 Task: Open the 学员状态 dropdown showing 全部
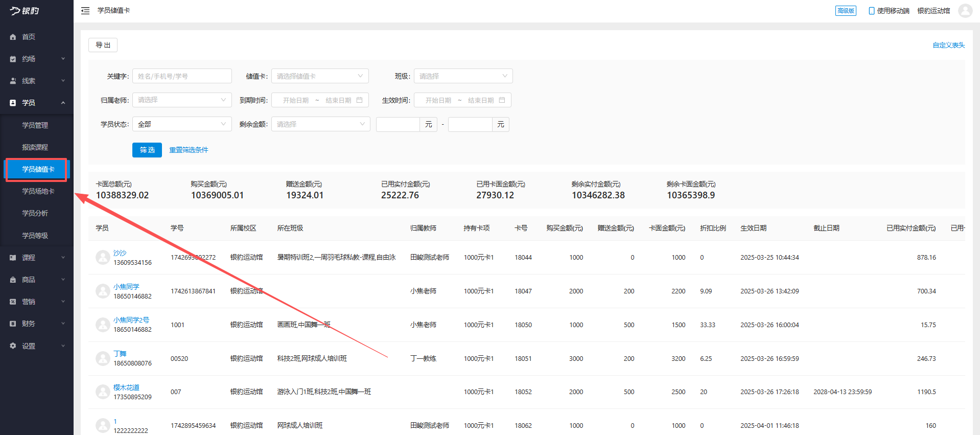pyautogui.click(x=182, y=124)
